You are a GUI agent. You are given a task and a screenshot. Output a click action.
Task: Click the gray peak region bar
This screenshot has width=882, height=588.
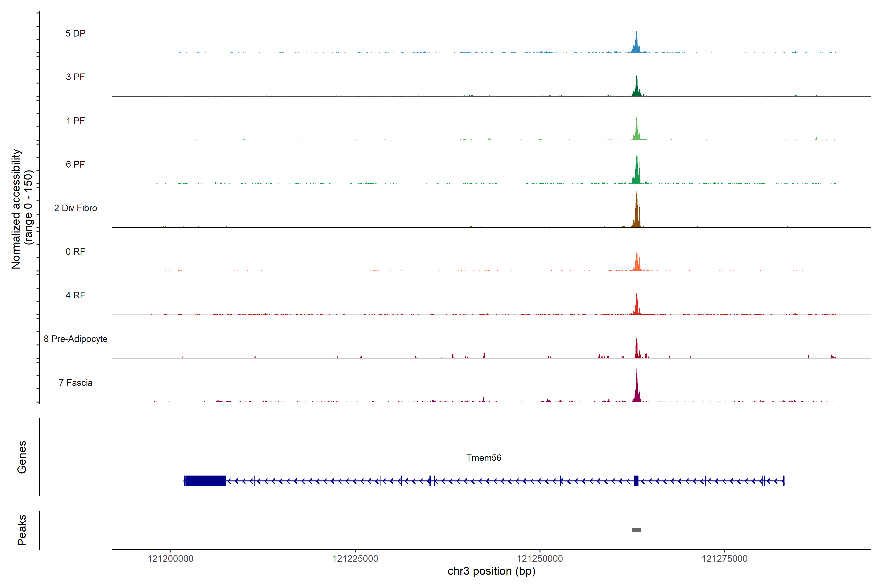pos(636,530)
